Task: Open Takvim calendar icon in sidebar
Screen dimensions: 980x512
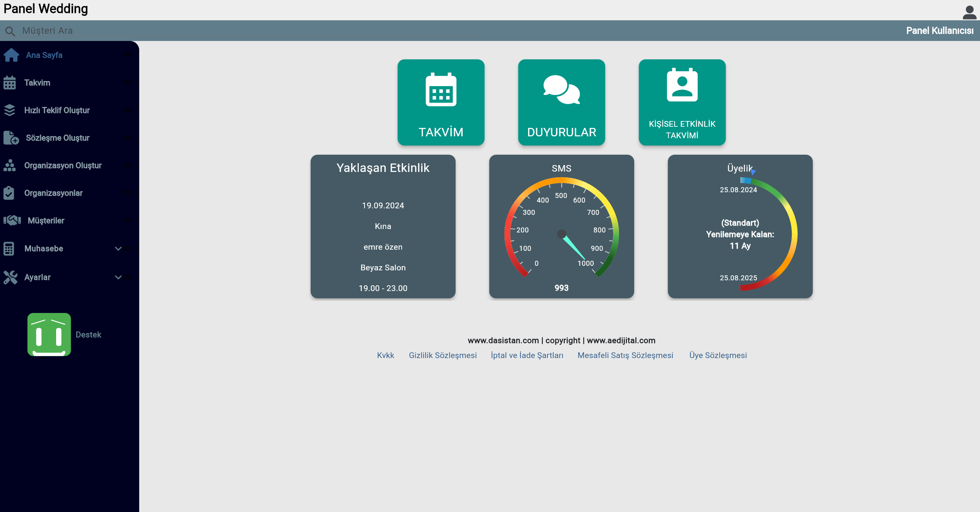Action: click(10, 83)
